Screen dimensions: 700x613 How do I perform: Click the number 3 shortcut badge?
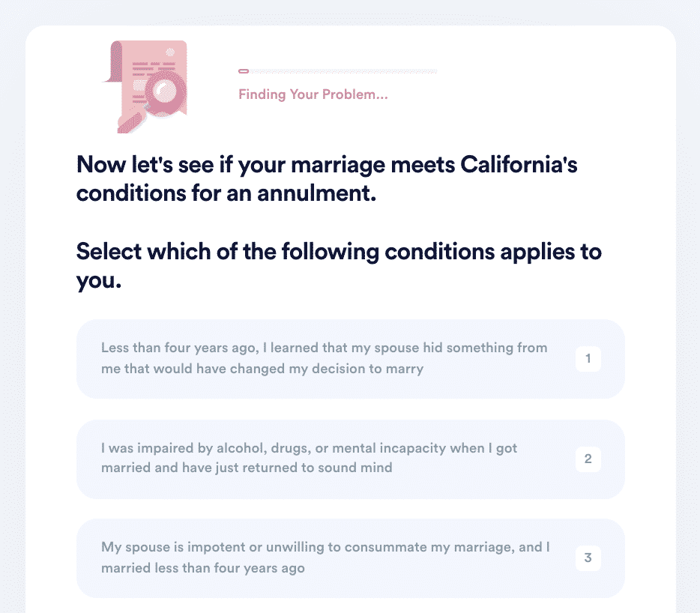[x=588, y=558]
